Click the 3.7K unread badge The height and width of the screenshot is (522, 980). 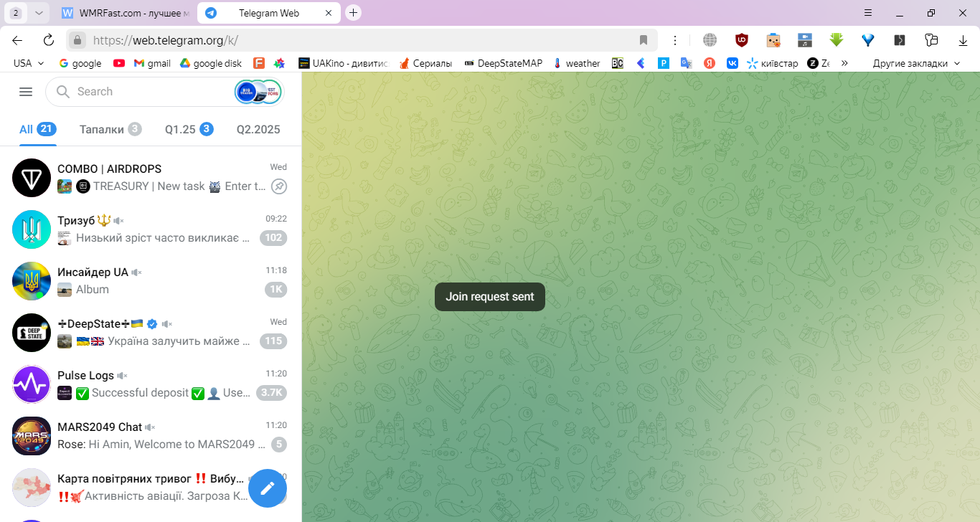272,393
